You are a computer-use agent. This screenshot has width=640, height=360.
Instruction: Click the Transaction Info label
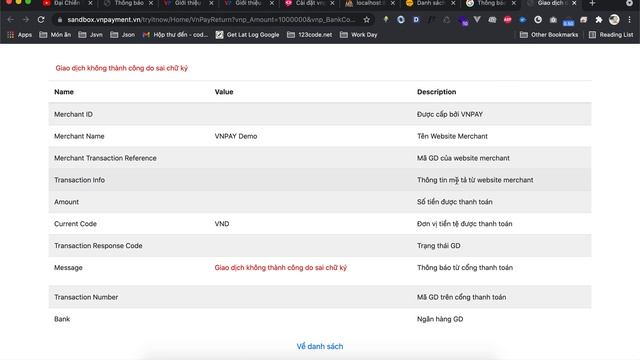click(x=79, y=180)
